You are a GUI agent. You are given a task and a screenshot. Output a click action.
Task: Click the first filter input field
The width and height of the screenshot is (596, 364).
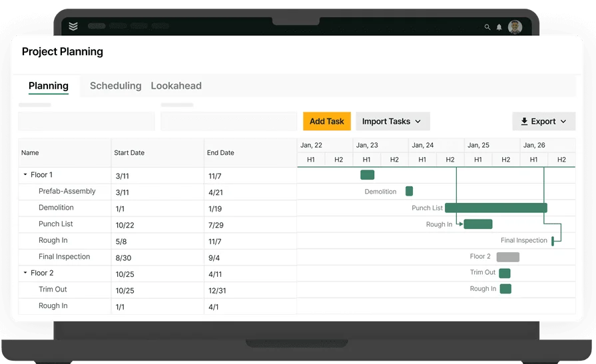tap(87, 121)
